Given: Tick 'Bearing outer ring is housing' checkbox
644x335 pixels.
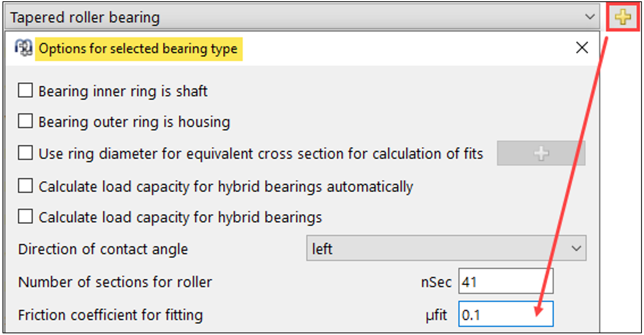Looking at the screenshot, I should pos(26,121).
